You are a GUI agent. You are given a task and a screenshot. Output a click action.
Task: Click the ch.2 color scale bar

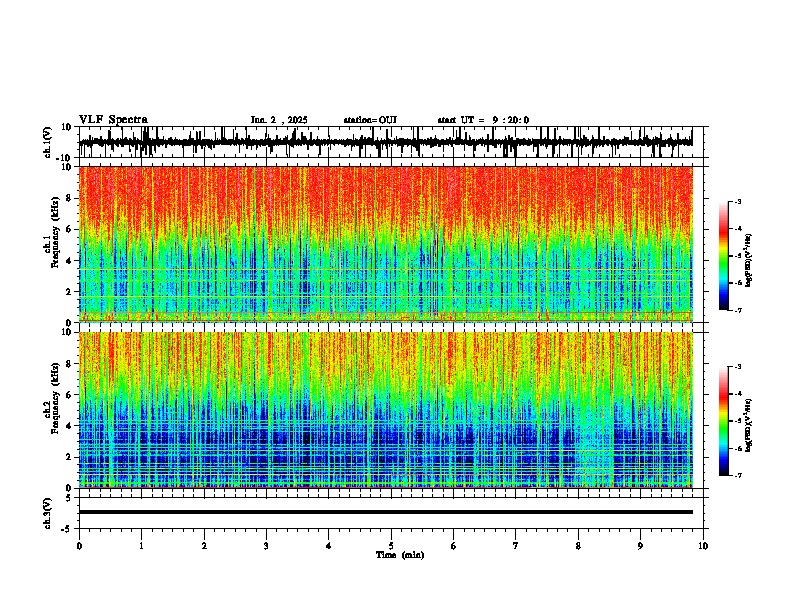tap(724, 421)
